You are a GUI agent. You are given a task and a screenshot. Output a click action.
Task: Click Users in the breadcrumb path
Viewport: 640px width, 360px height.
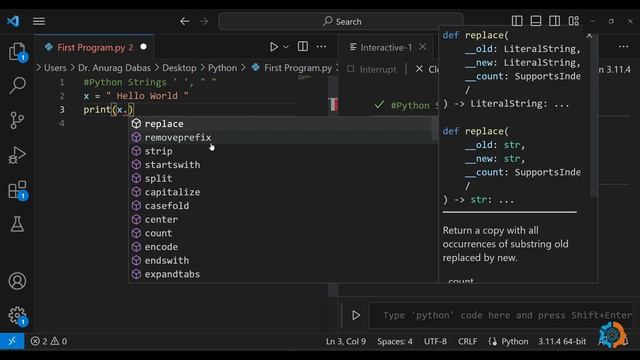coord(55,68)
